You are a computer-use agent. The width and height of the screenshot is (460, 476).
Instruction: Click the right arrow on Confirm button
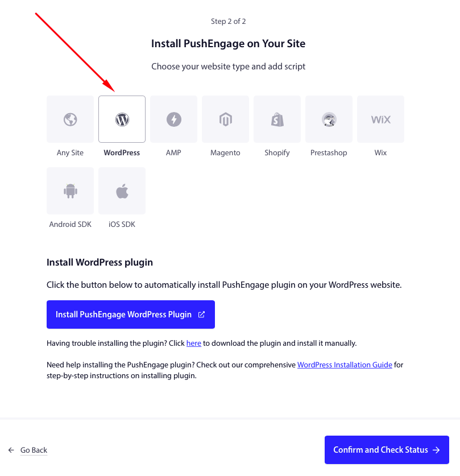coord(436,450)
